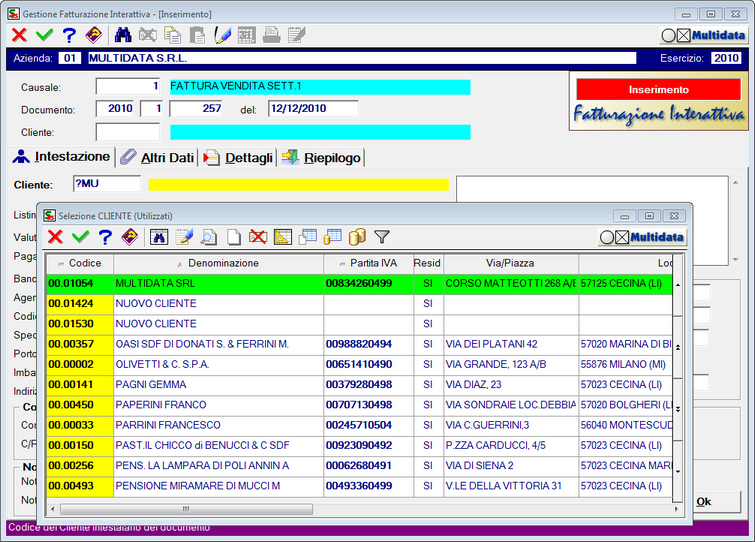Click the Cliente field containing ?MU

[107, 184]
